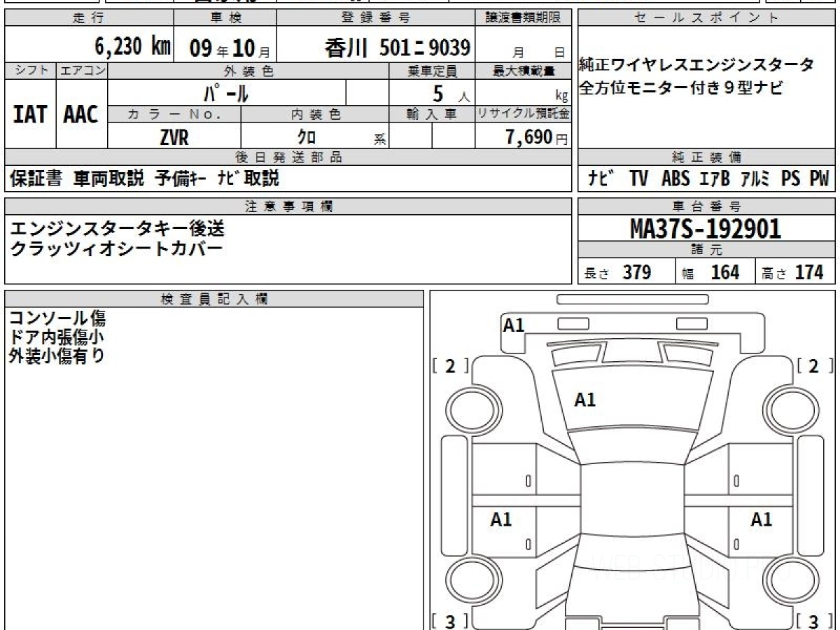Select the chassis number MA37S-192901
The width and height of the screenshot is (840, 630).
706,228
